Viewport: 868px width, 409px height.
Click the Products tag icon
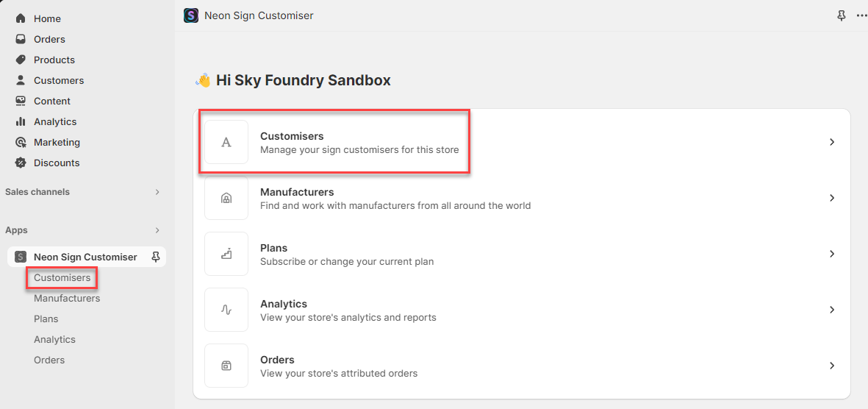(21, 60)
